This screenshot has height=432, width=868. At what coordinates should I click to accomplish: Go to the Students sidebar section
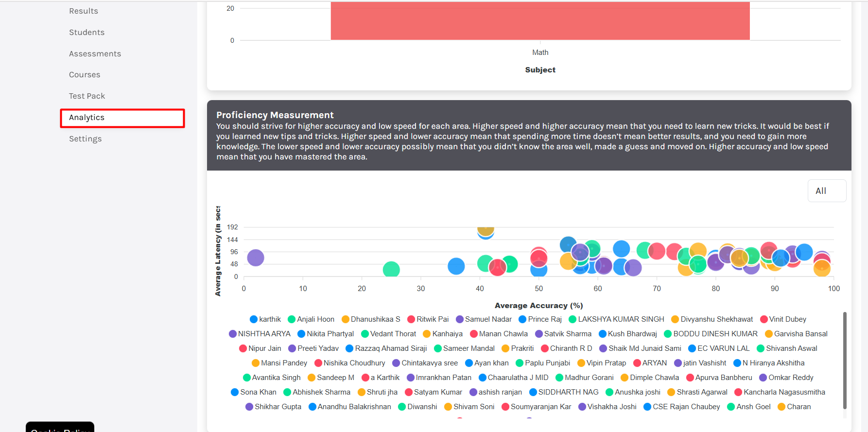(87, 33)
